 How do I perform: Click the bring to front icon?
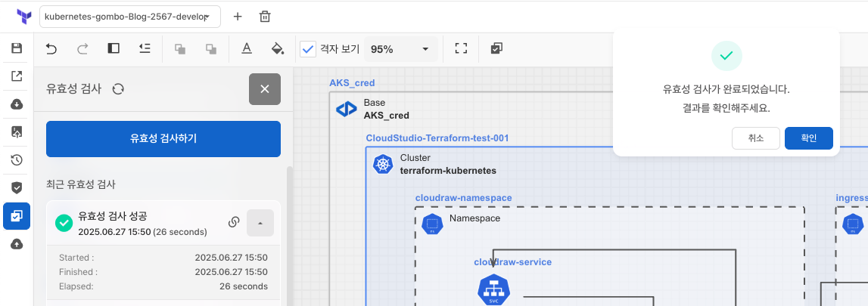tap(180, 49)
